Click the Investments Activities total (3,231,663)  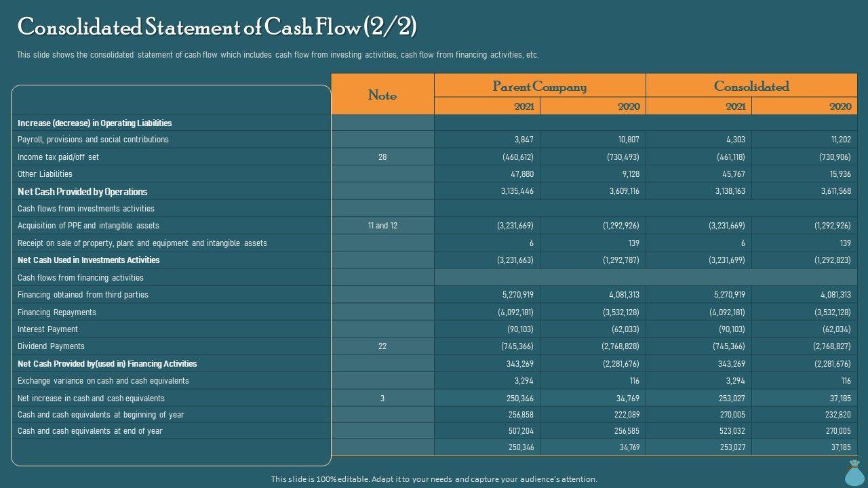point(515,260)
